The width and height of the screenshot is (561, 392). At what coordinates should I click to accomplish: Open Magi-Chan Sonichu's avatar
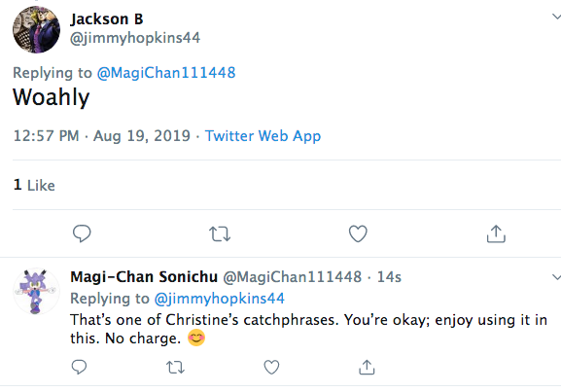37,291
